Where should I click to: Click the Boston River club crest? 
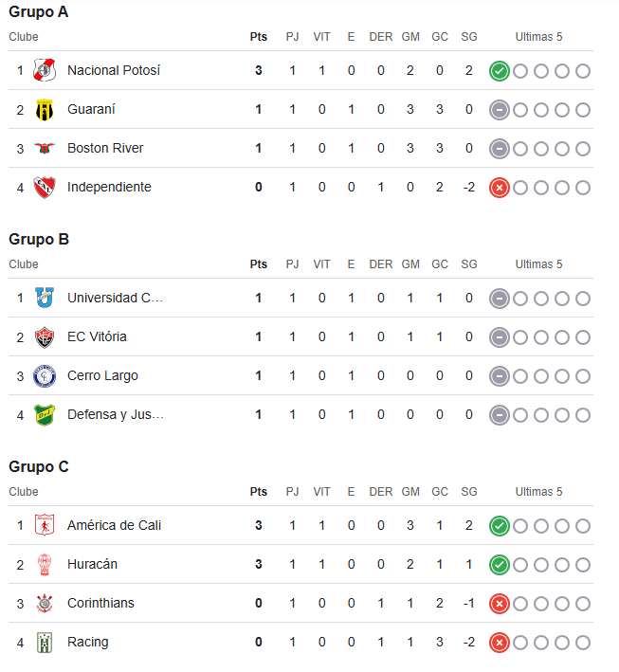click(x=45, y=148)
